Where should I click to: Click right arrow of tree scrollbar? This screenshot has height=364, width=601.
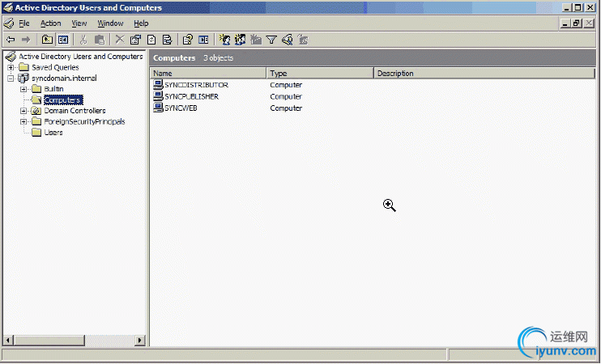tap(140, 341)
